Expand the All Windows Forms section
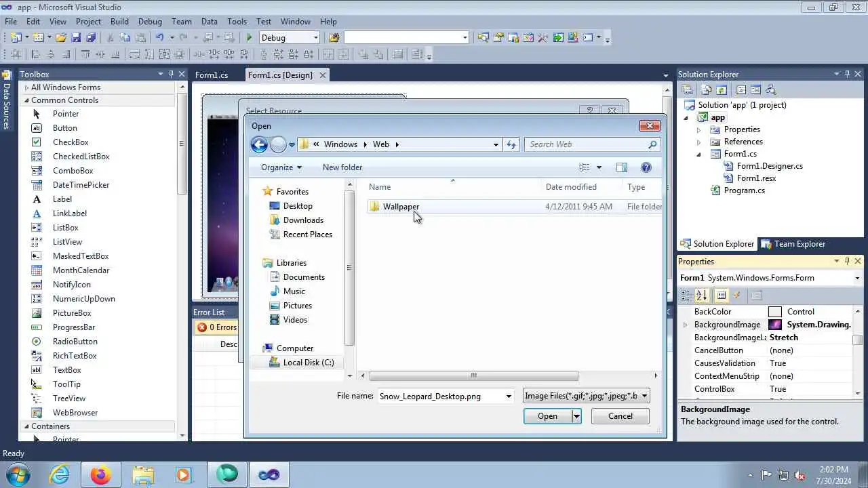This screenshot has width=868, height=488. click(26, 87)
